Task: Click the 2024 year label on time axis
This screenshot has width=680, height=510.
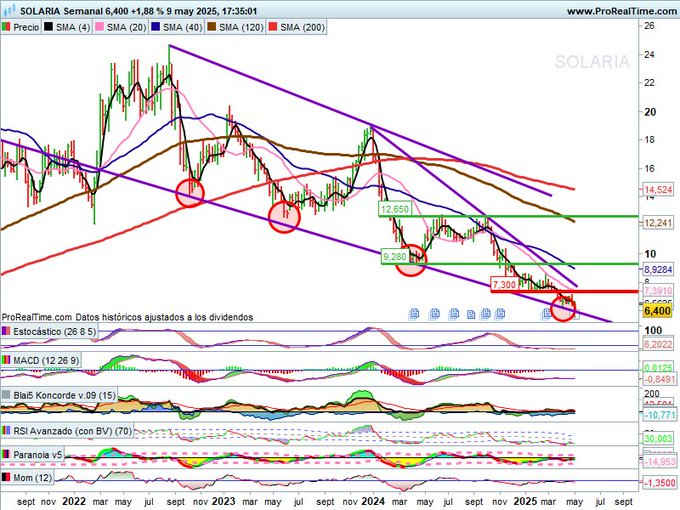Action: (373, 501)
